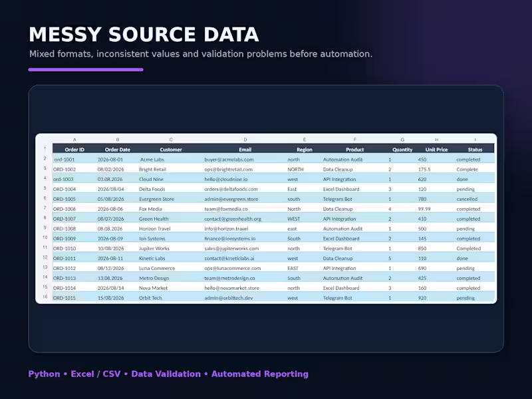532x399 pixels.
Task: Click email ops@brightretail.com
Action: click(228, 170)
